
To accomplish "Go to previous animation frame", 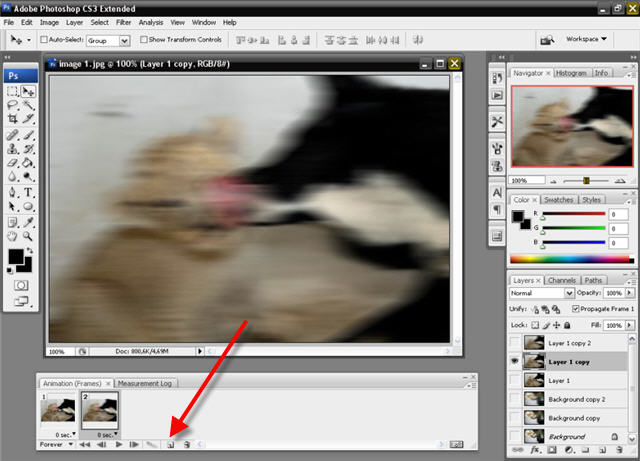I will (102, 444).
